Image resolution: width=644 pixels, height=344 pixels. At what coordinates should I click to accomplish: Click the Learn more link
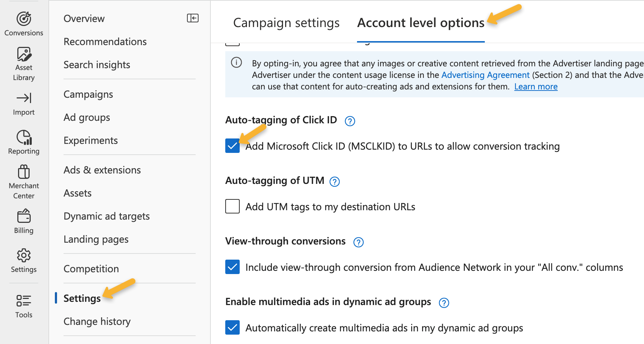(x=536, y=87)
